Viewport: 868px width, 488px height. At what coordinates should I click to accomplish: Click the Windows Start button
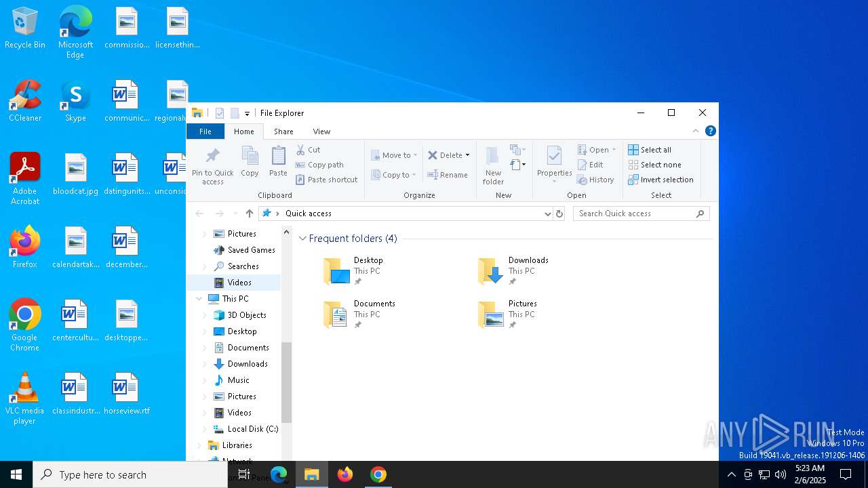(16, 474)
